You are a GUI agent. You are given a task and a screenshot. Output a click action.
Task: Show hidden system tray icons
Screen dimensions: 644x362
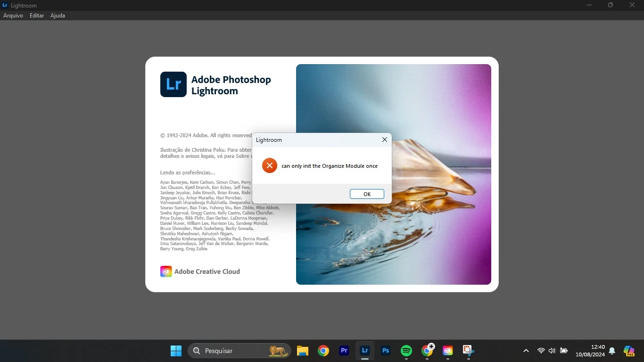[526, 351]
